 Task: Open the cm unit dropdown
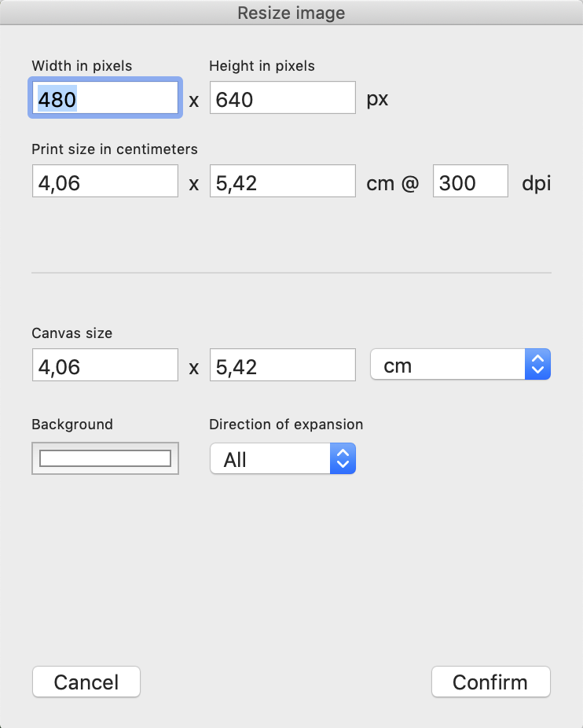pyautogui.click(x=460, y=366)
